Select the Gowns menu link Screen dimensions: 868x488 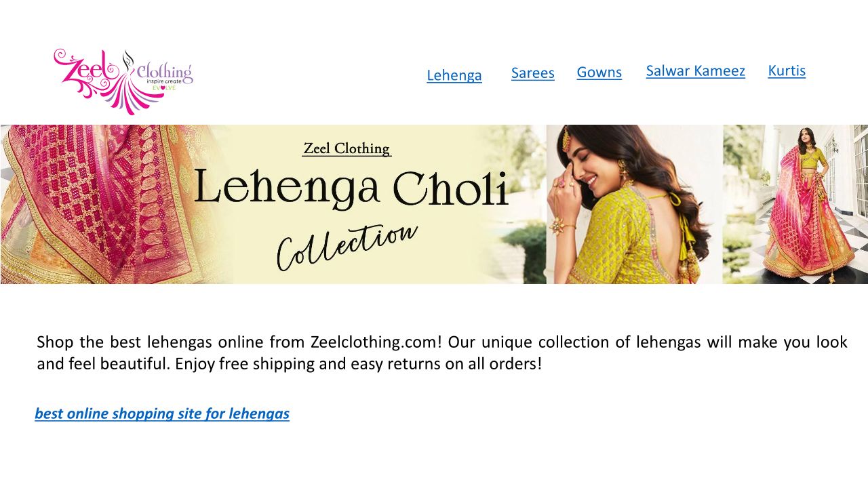599,73
